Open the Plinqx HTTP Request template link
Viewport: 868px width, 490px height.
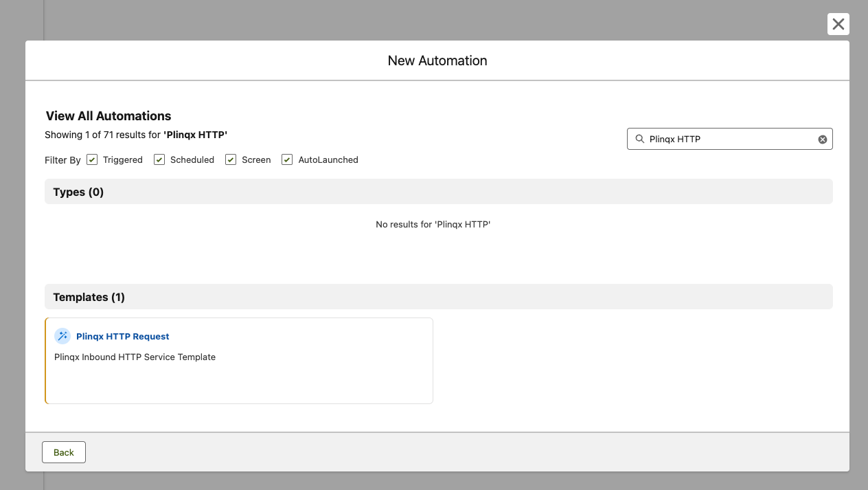click(x=122, y=337)
